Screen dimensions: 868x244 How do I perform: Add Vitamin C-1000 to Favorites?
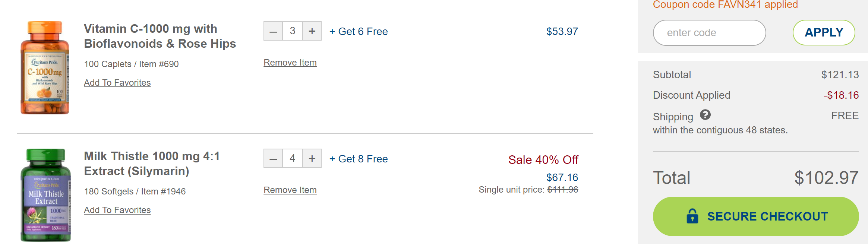(117, 83)
